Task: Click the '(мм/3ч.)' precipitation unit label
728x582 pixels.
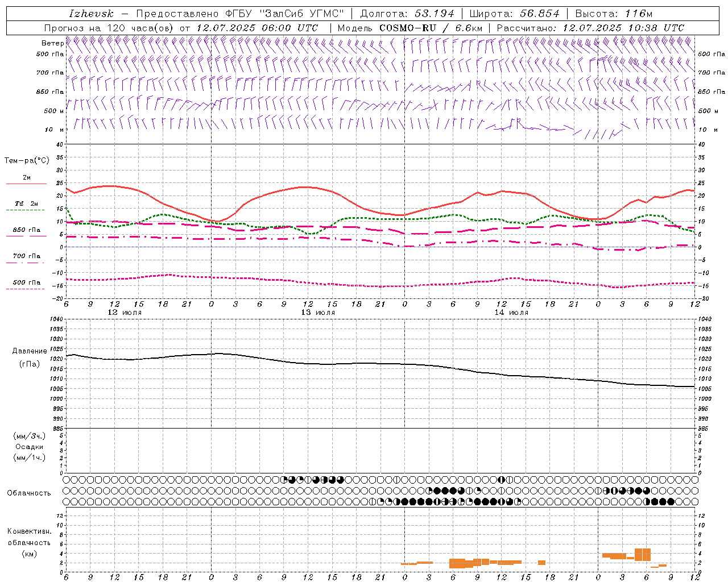Action: click(30, 436)
